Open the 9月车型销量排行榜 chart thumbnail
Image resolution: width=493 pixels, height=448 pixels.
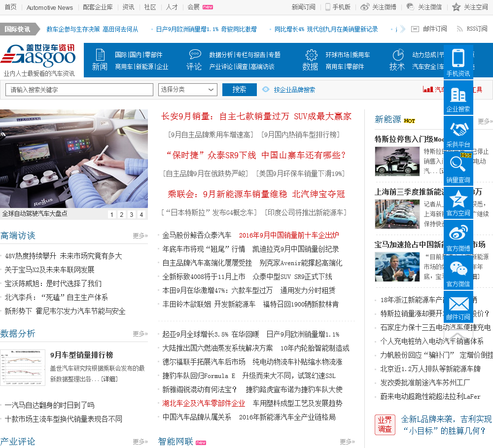pyautogui.click(x=23, y=368)
